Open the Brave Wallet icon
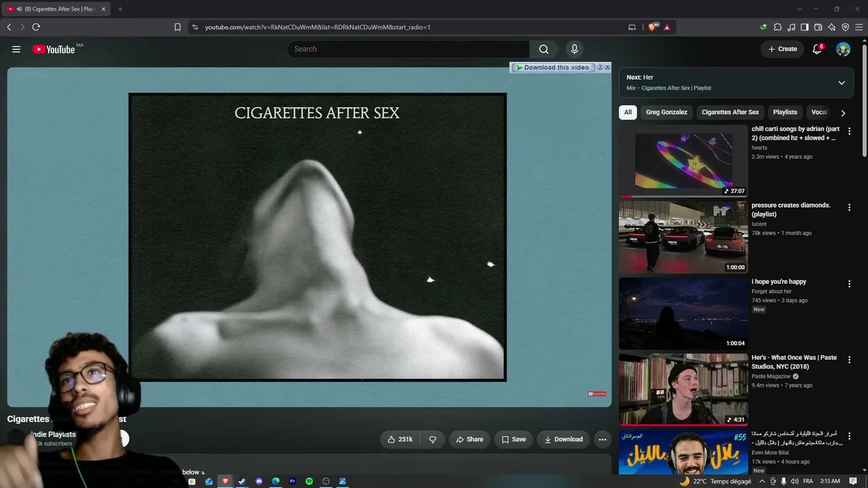The width and height of the screenshot is (868, 488). pos(818,27)
